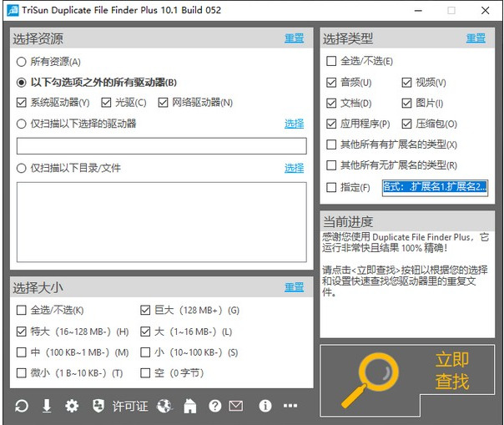Enable 中 (100 KB~1 MB-) size checkbox
The width and height of the screenshot is (504, 425).
[x=21, y=352]
